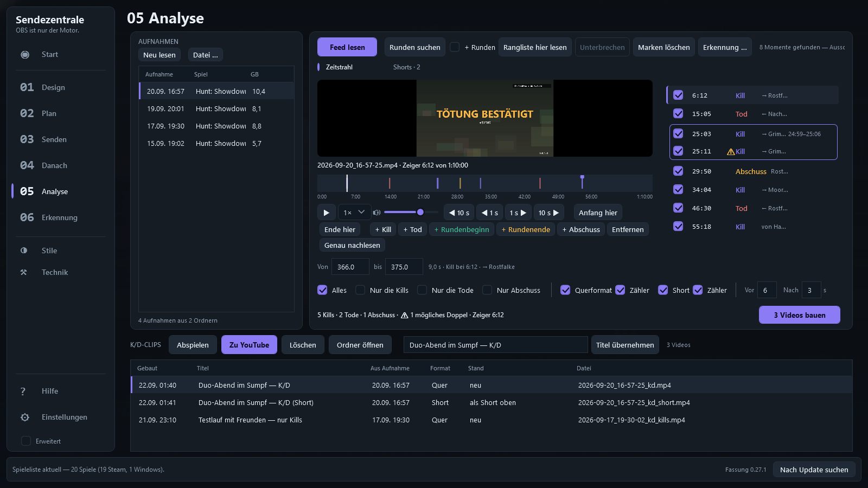Select the 15.09. 19:02 recording row
The image size is (868, 488).
point(216,143)
